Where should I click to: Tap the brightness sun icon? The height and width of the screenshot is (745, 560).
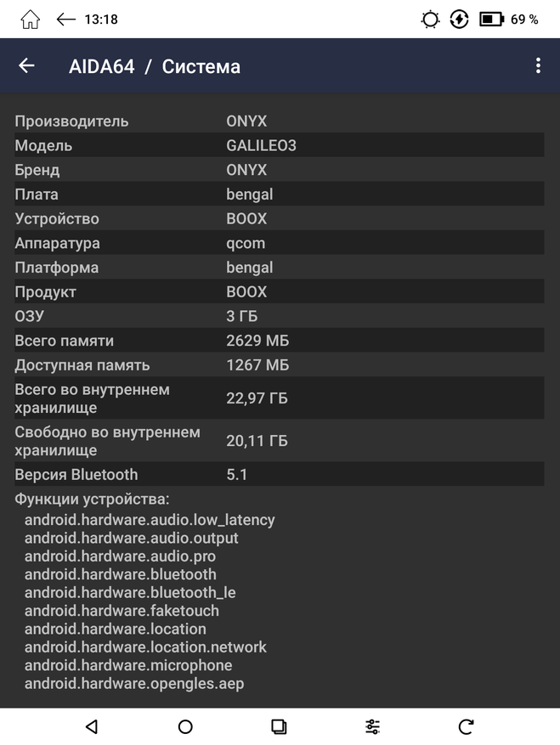pyautogui.click(x=431, y=19)
